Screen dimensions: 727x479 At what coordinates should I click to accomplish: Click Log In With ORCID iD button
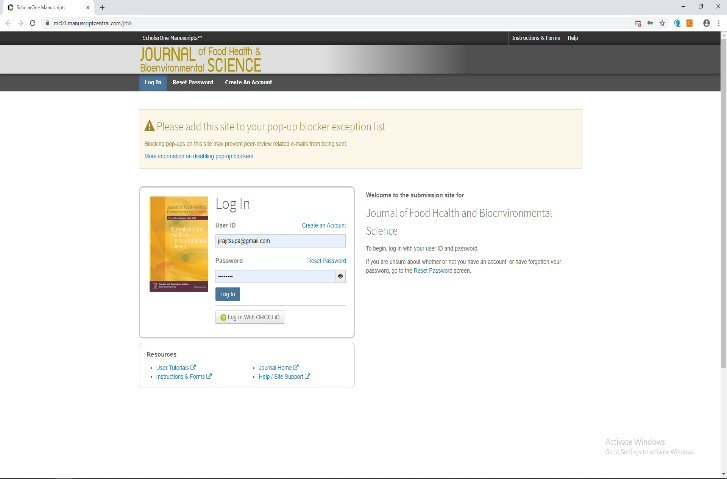tap(249, 317)
